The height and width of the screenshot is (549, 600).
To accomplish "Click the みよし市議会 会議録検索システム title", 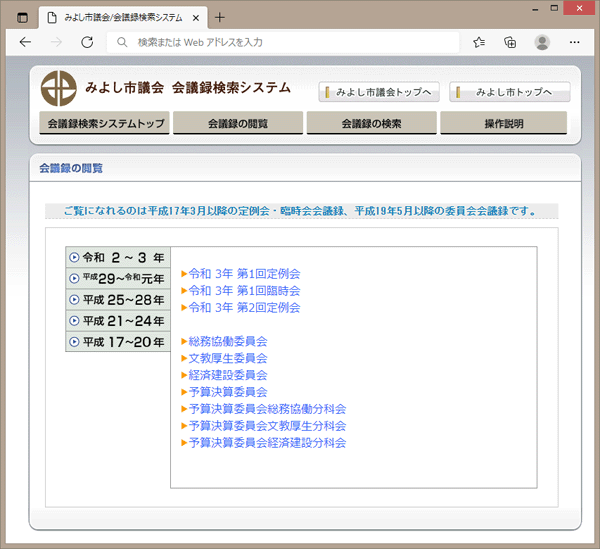I will click(x=188, y=88).
